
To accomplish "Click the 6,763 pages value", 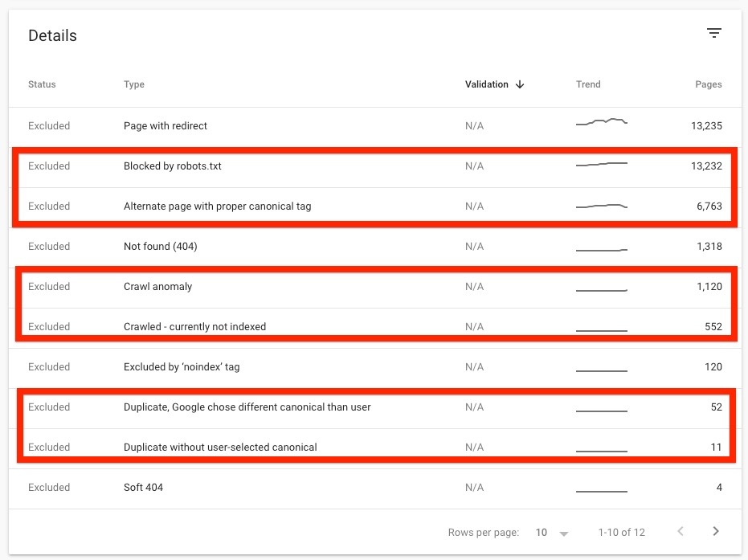I will point(709,206).
